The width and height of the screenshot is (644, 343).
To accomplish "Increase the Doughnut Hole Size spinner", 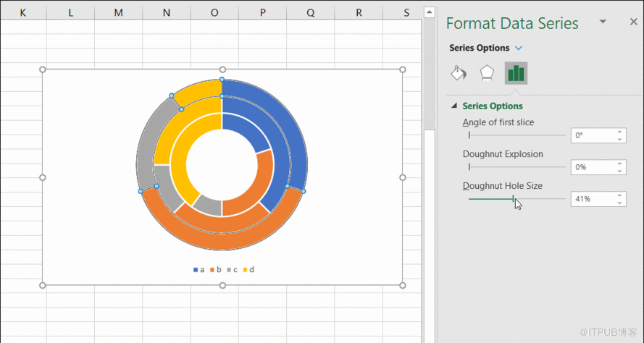I will pyautogui.click(x=620, y=195).
